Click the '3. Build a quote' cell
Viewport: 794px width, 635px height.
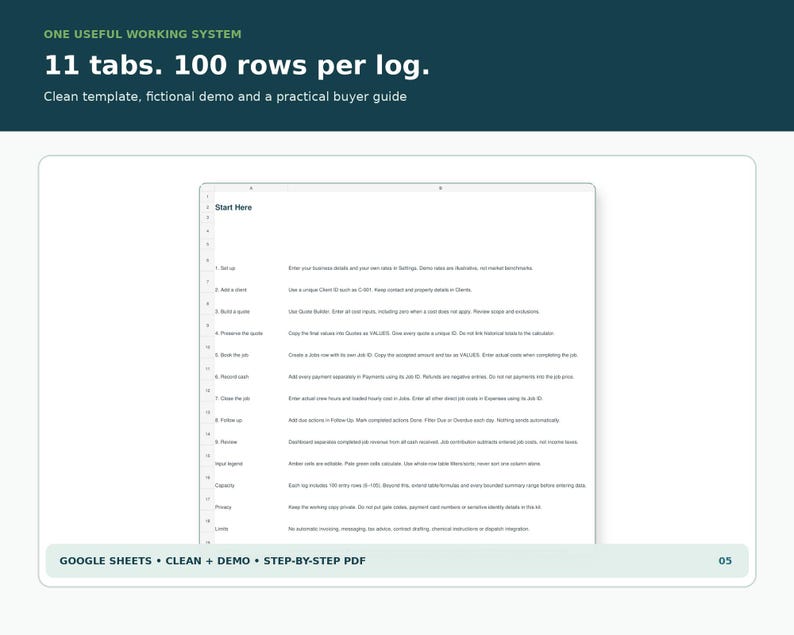tap(232, 311)
